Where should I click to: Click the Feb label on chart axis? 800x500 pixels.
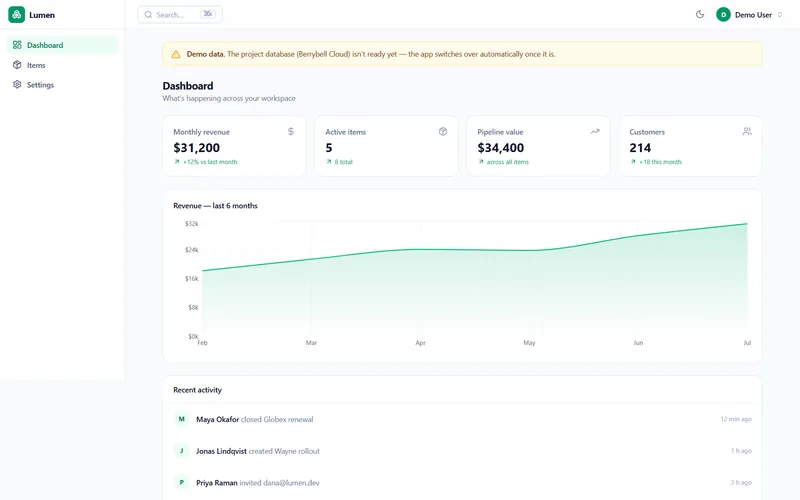coord(203,343)
